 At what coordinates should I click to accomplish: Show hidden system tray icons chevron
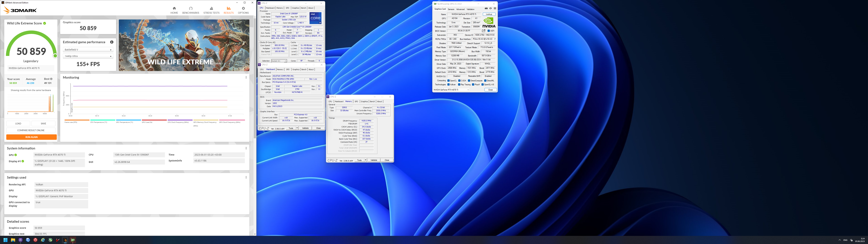pos(839,240)
